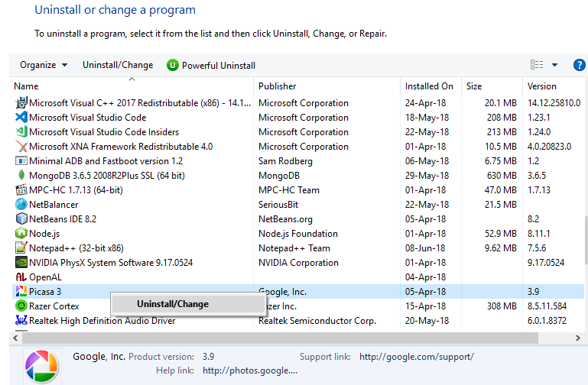Click the NVIDIA Corporation publisher cell
The width and height of the screenshot is (588, 385).
coord(298,263)
